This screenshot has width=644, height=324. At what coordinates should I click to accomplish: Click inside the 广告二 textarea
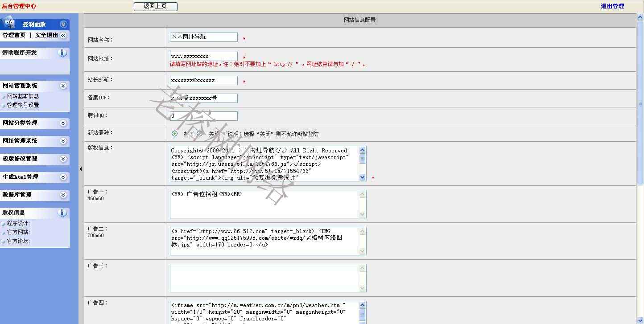coord(268,241)
